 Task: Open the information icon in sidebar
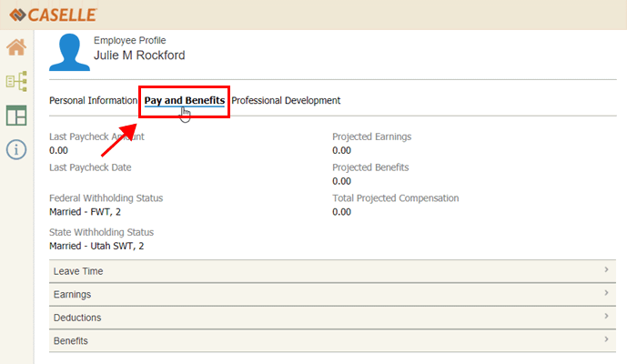click(x=16, y=149)
